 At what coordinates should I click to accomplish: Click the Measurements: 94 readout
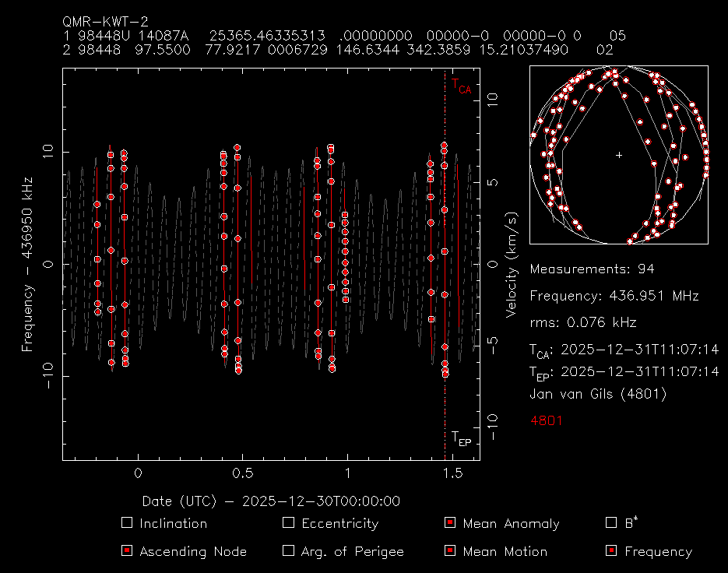coord(592,269)
